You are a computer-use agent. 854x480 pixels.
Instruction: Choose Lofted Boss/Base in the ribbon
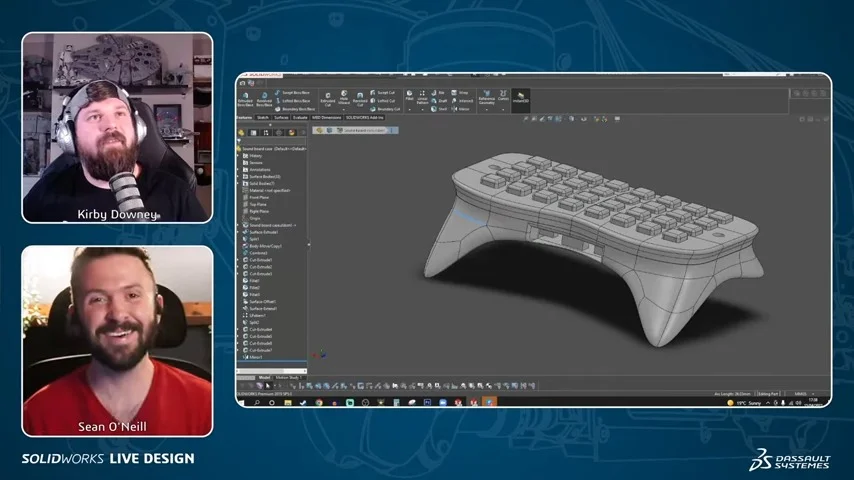pos(292,101)
